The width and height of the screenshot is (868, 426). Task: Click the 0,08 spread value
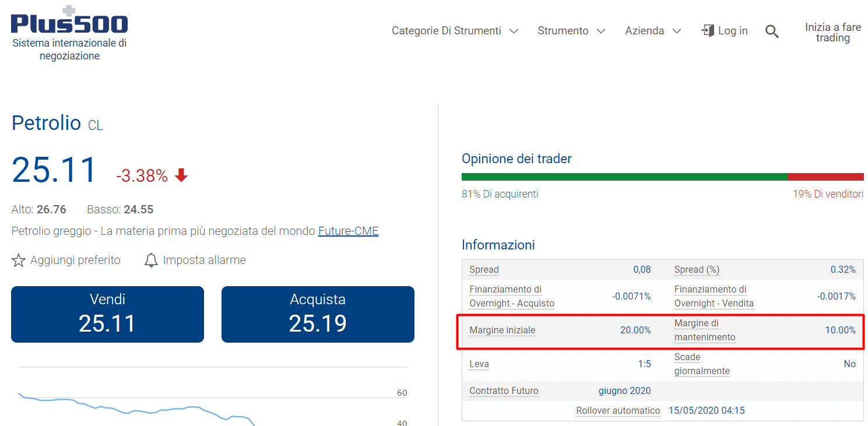click(642, 270)
